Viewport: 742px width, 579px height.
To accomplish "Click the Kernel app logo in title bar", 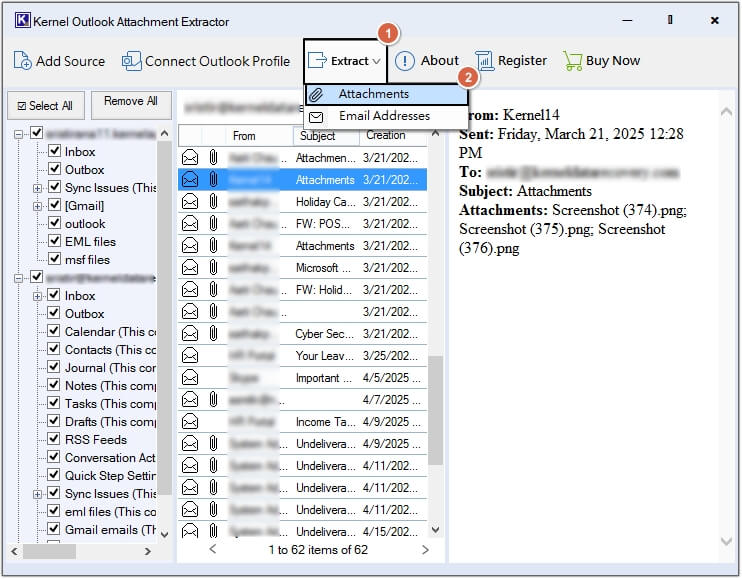I will [22, 20].
